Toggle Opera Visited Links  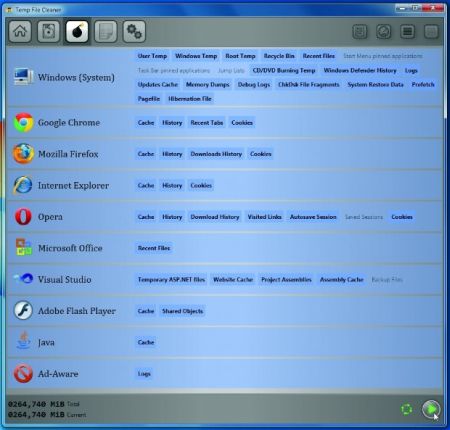(x=264, y=217)
